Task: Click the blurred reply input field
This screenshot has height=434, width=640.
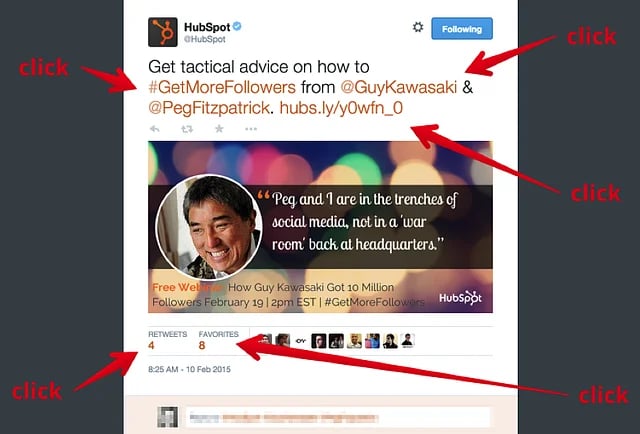Action: point(338,418)
